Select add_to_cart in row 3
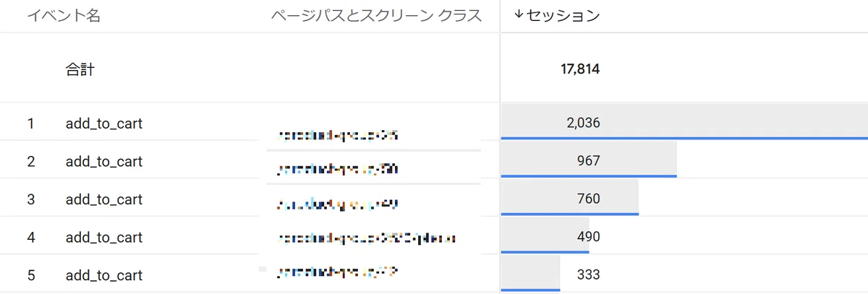 click(103, 199)
